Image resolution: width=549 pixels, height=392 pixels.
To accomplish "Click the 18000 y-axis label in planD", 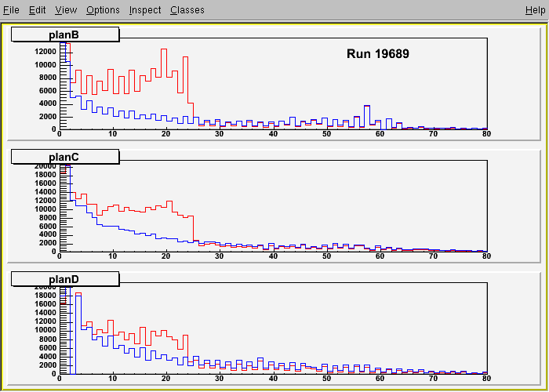I will [x=45, y=295].
